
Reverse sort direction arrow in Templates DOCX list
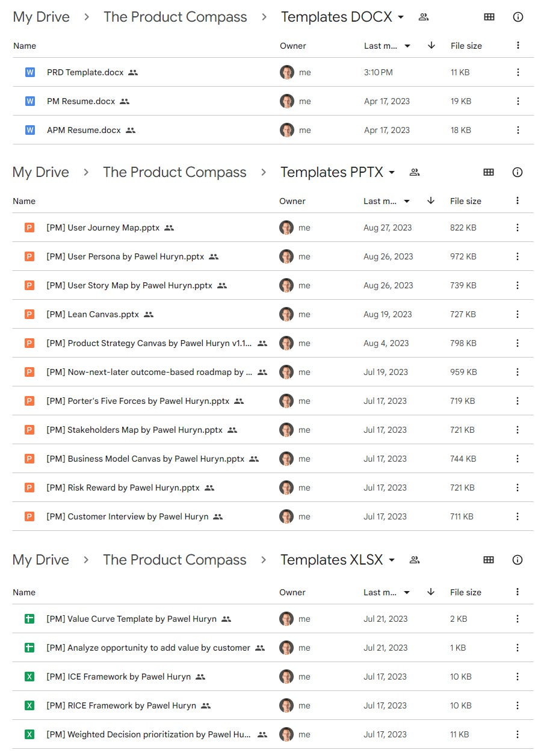tap(431, 46)
